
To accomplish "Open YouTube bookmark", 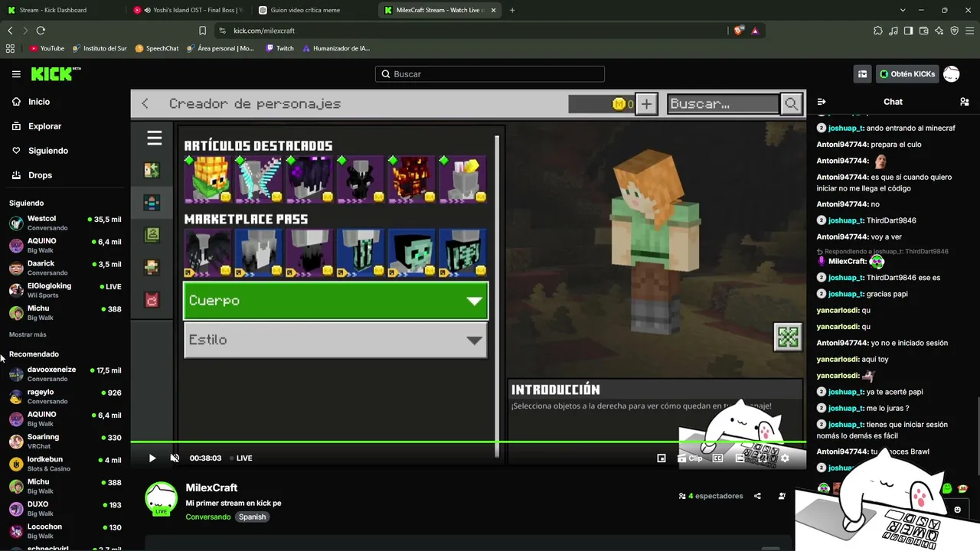I will tap(47, 48).
